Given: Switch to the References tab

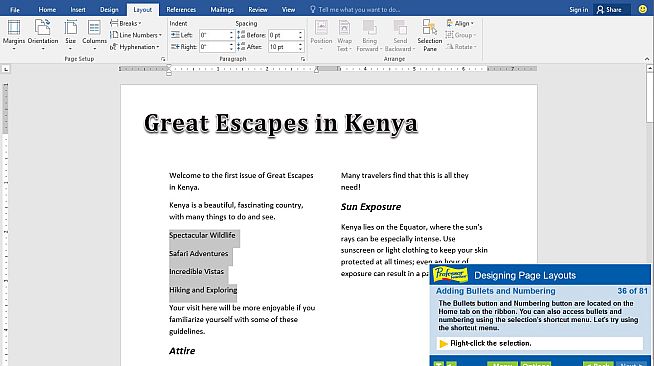Looking at the screenshot, I should click(181, 10).
